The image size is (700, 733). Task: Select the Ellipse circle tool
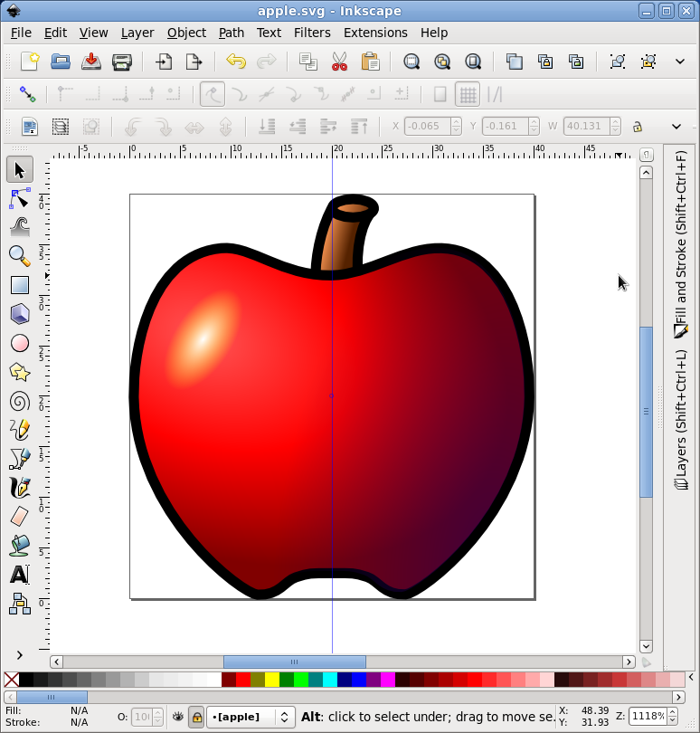19,343
